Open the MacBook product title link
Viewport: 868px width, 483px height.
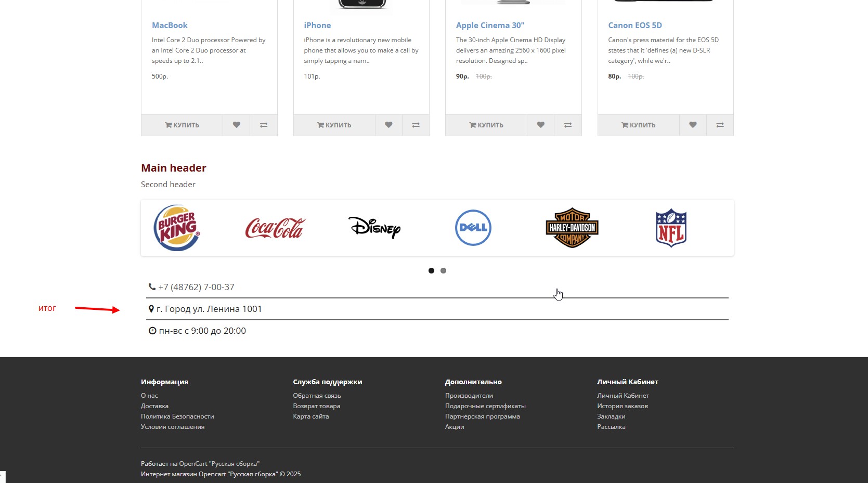coord(170,25)
